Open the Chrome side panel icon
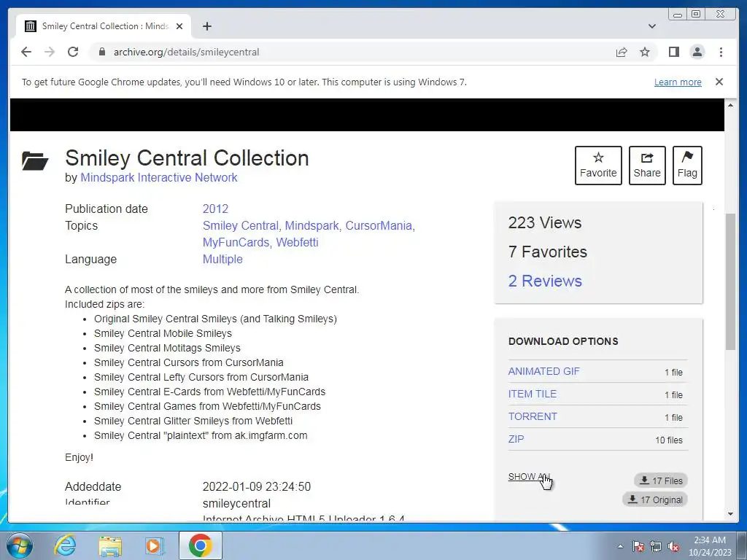The width and height of the screenshot is (747, 560). click(x=673, y=52)
